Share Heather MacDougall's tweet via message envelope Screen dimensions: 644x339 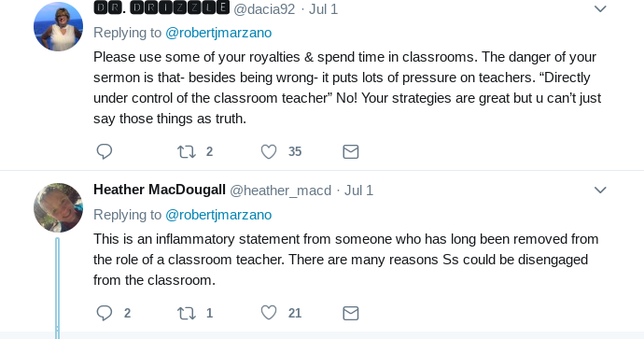[351, 313]
